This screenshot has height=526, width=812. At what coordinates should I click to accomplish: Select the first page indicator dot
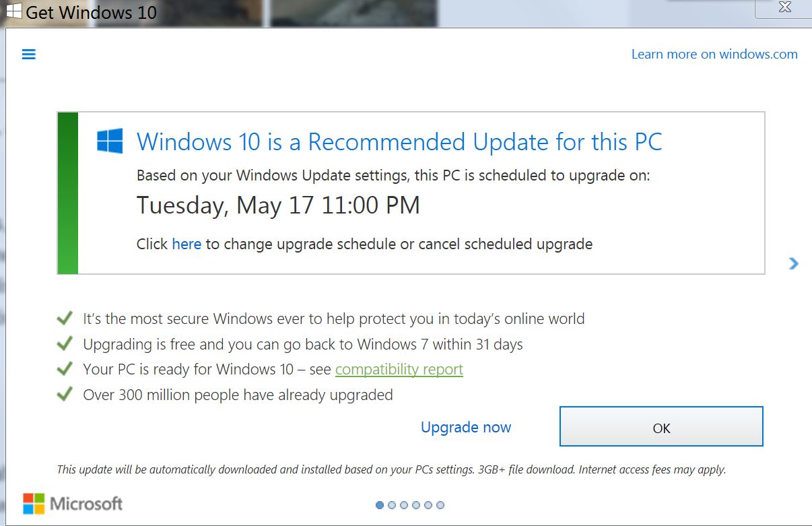tap(380, 504)
